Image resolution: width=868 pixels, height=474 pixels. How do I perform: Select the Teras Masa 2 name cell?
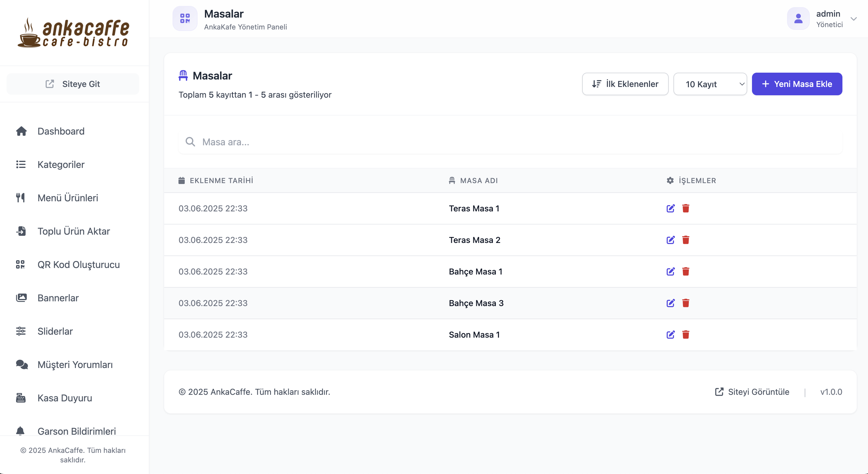(474, 240)
